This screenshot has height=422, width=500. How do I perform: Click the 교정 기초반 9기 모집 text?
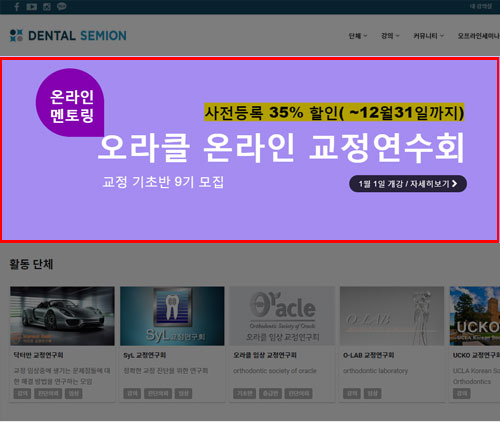[163, 182]
